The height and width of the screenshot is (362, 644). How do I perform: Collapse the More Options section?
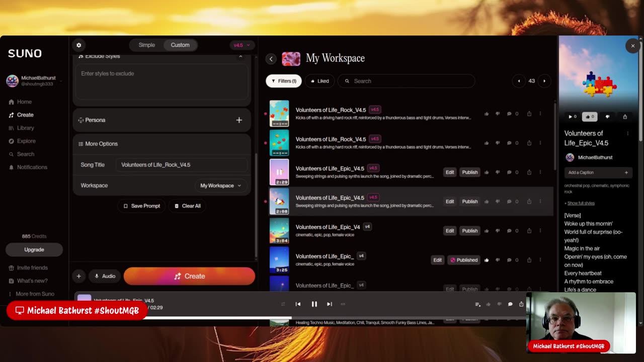coord(98,144)
